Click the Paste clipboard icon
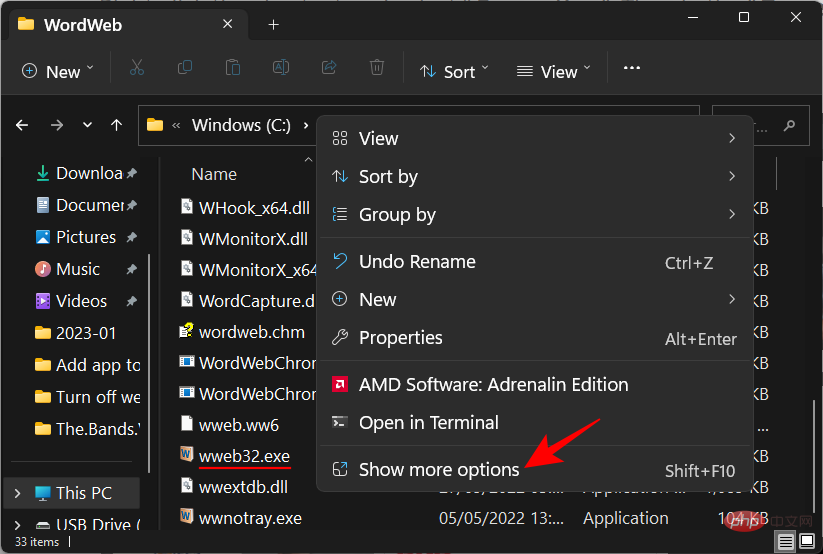This screenshot has height=554, width=823. 233,68
